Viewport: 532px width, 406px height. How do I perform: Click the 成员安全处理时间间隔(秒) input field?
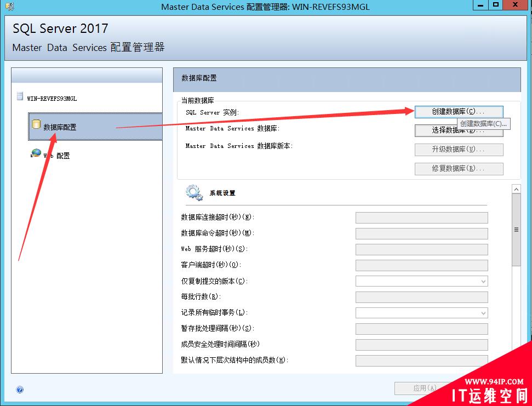coord(422,345)
